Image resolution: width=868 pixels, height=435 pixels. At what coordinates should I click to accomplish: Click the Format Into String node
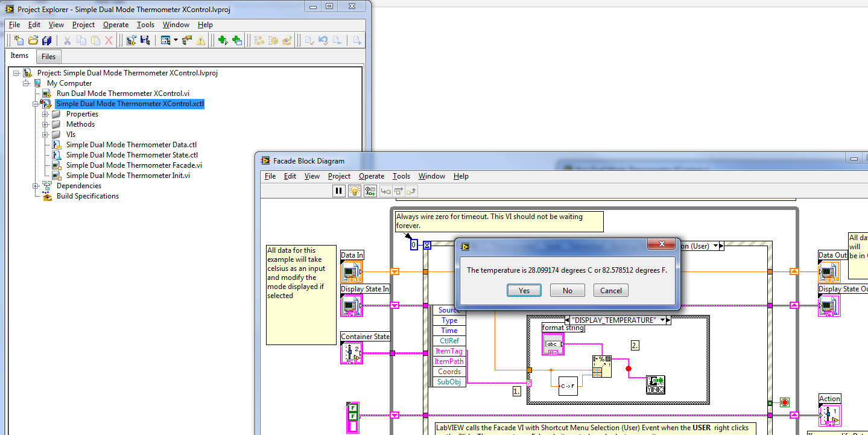point(601,366)
